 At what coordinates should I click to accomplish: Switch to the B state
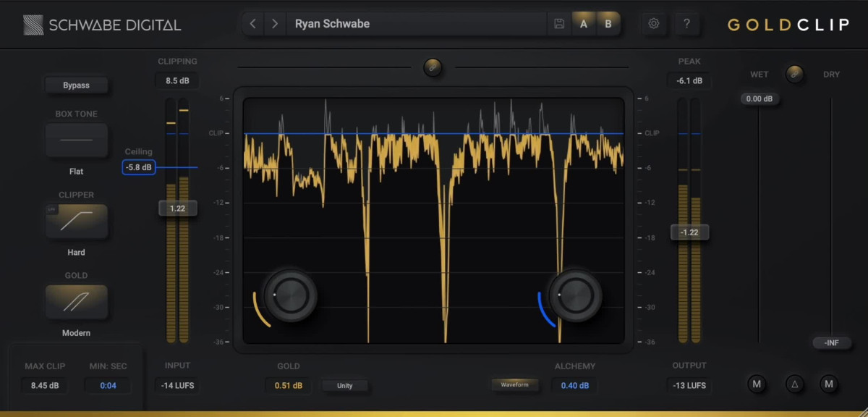click(x=608, y=24)
